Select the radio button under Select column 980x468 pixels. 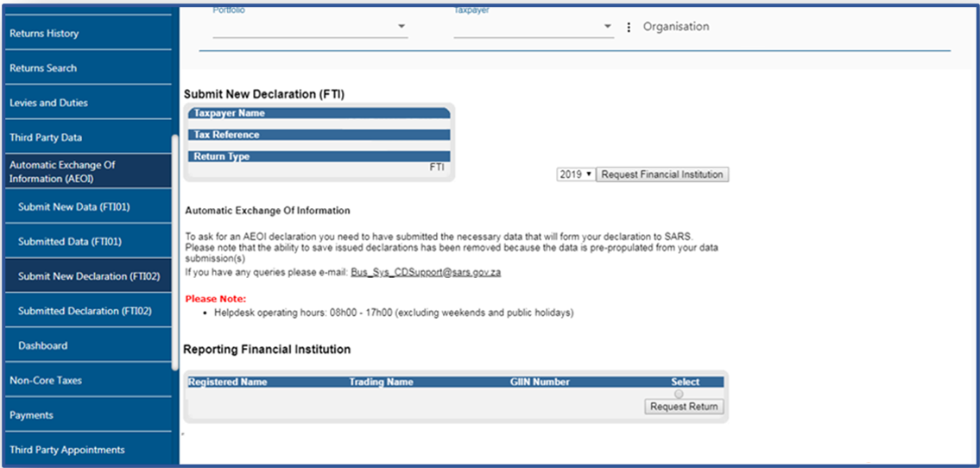point(679,394)
